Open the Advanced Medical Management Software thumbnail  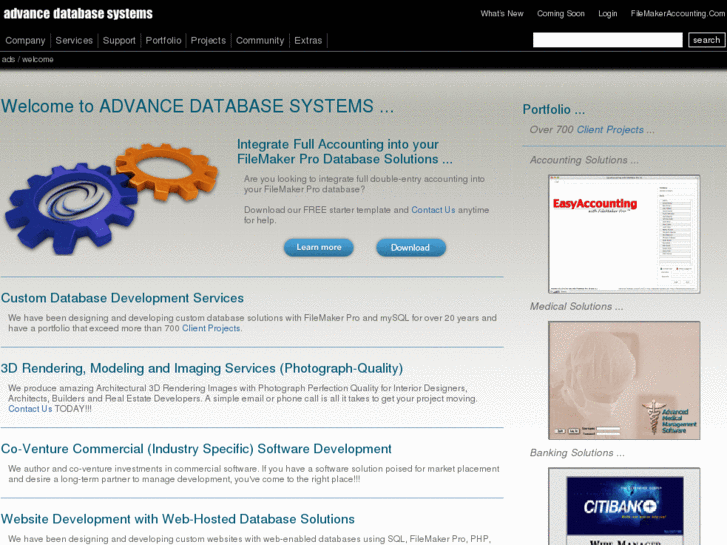624,380
